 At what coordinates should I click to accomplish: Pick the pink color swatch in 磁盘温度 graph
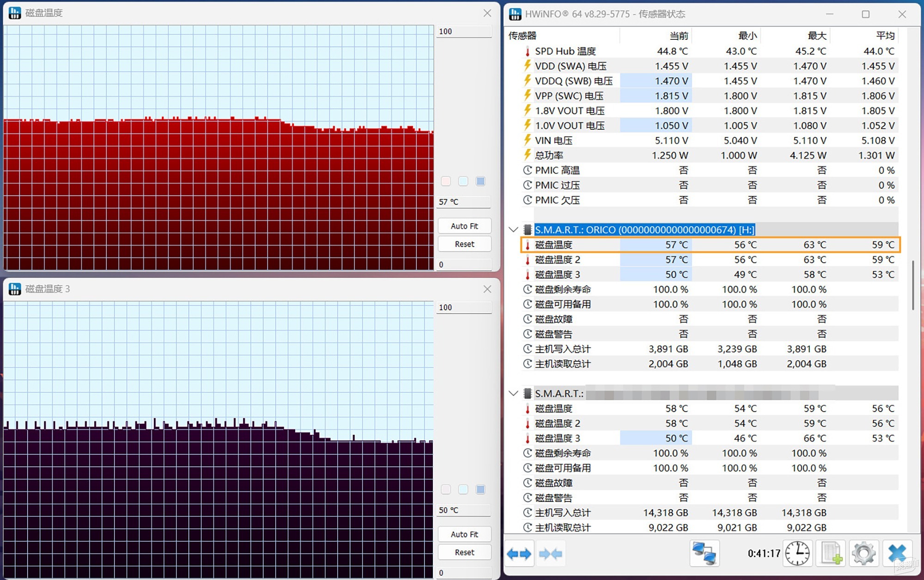(x=446, y=181)
